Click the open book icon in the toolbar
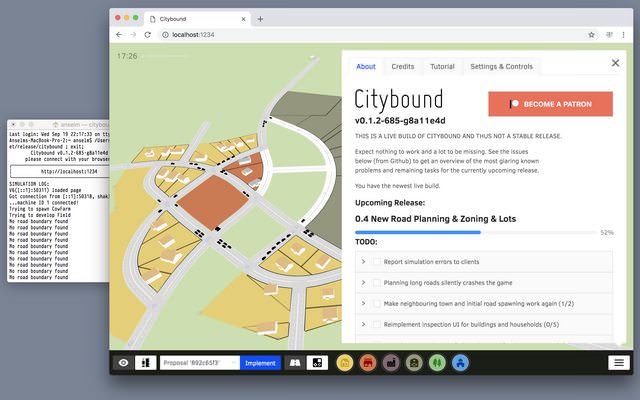 (x=295, y=362)
